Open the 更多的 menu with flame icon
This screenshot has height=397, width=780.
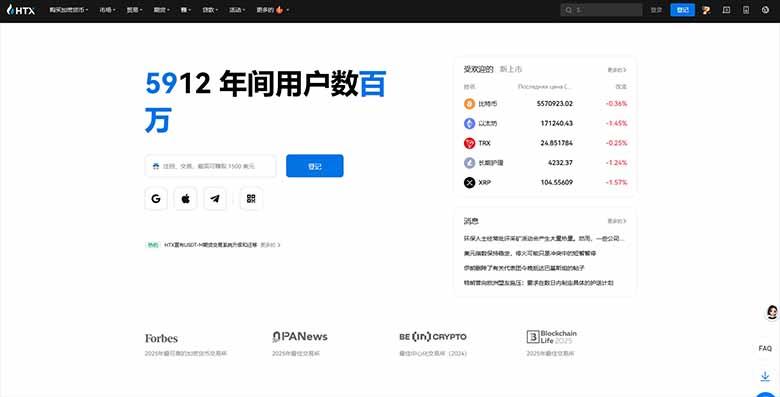click(273, 10)
